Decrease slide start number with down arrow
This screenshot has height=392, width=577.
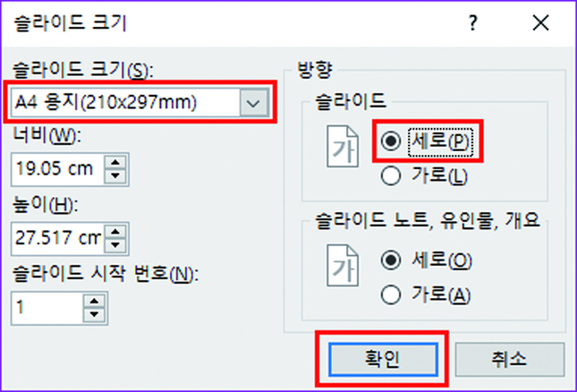92,315
